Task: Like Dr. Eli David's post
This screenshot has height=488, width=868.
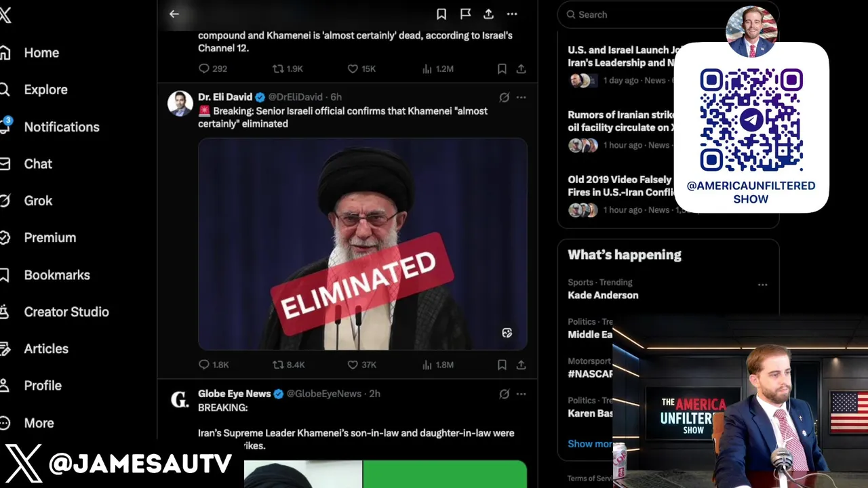Action: pyautogui.click(x=361, y=365)
